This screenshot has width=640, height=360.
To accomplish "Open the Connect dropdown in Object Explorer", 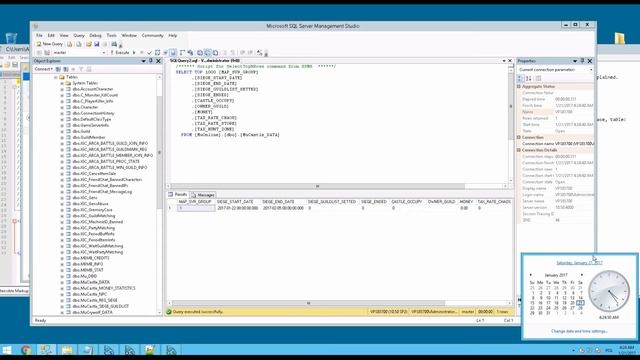I will [43, 69].
